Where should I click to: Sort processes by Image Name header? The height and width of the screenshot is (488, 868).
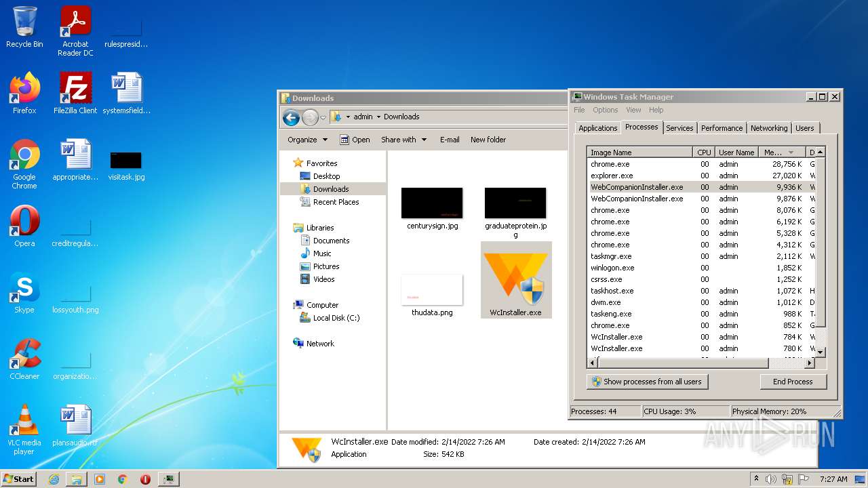tap(640, 152)
